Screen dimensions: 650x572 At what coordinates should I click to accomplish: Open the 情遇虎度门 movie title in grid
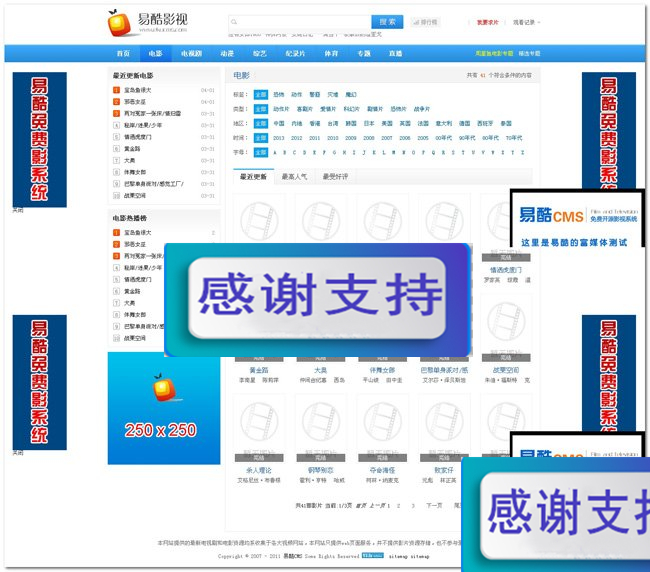506,270
